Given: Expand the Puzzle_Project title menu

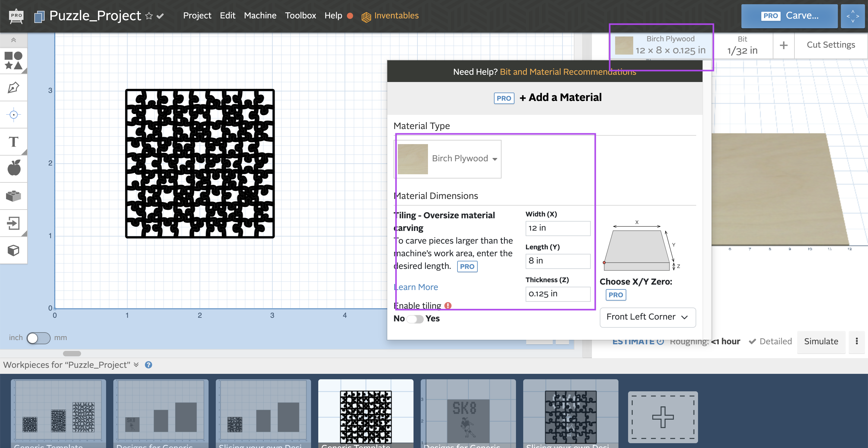Looking at the screenshot, I should pos(160,15).
